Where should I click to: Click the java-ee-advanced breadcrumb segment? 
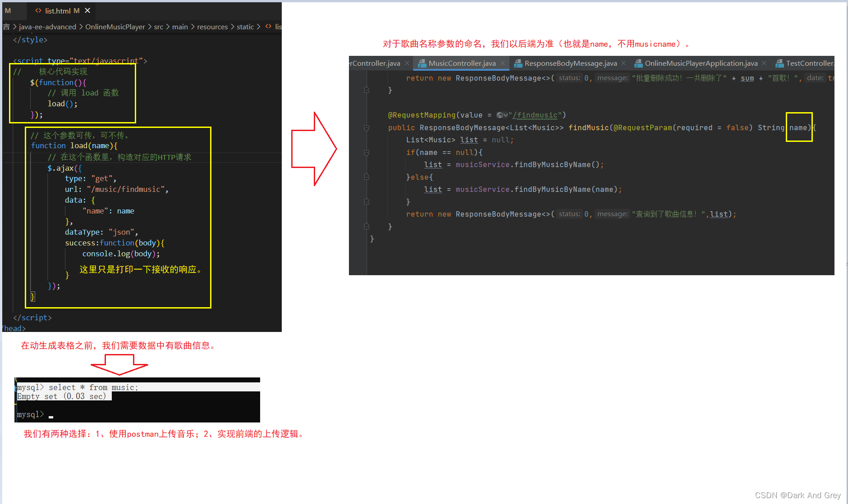tap(47, 27)
